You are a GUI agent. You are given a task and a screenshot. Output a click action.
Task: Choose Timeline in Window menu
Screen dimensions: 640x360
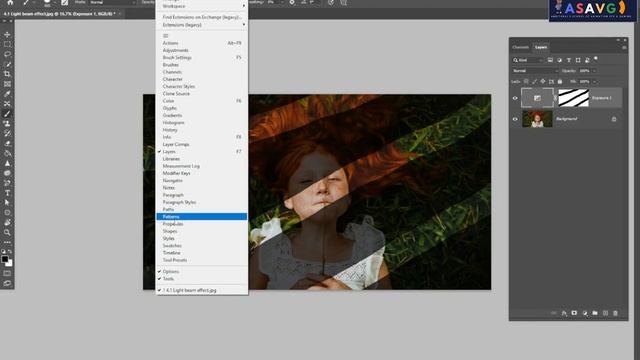tap(202, 253)
